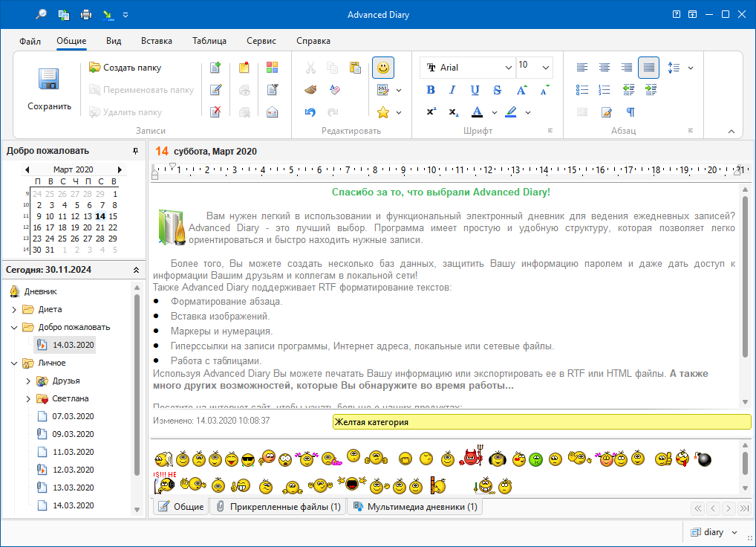Collapse the ribbon with the chevron
The width and height of the screenshot is (756, 547).
(x=731, y=132)
